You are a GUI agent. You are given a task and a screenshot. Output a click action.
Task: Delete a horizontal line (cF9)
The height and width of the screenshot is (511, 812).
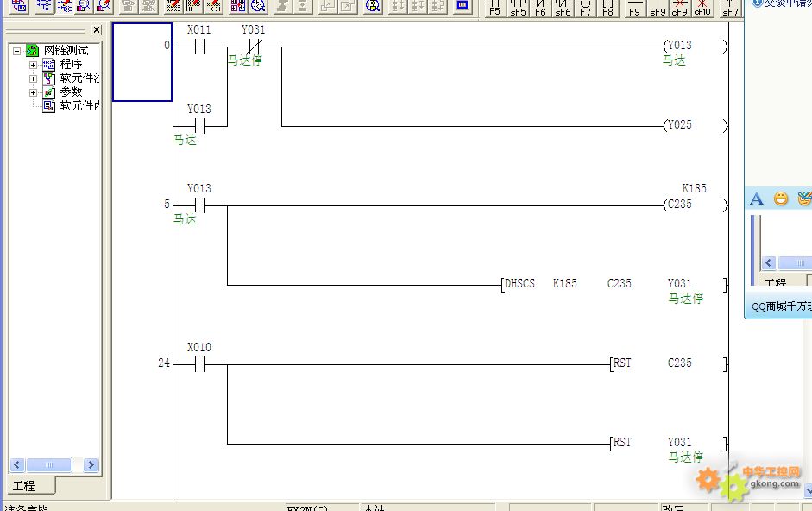(x=680, y=8)
